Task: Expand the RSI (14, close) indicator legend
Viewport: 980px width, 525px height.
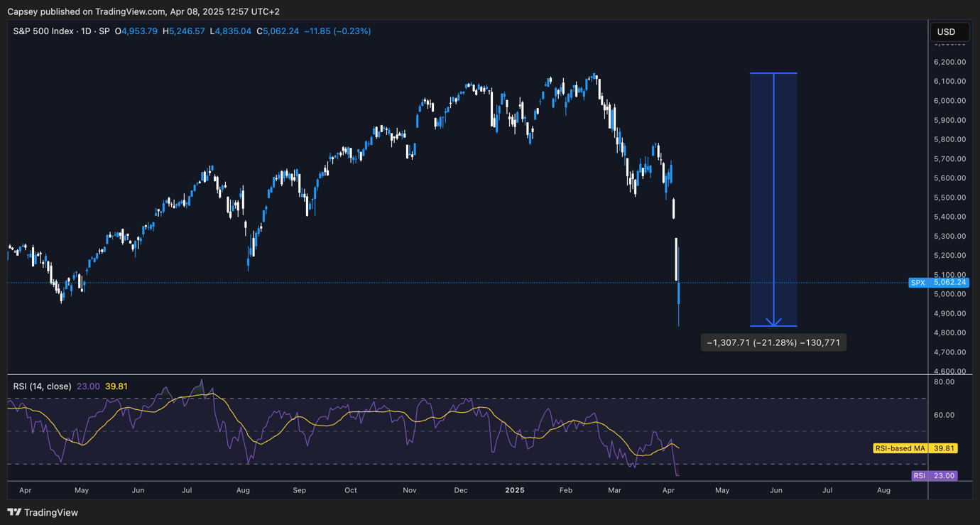Action: pos(42,386)
